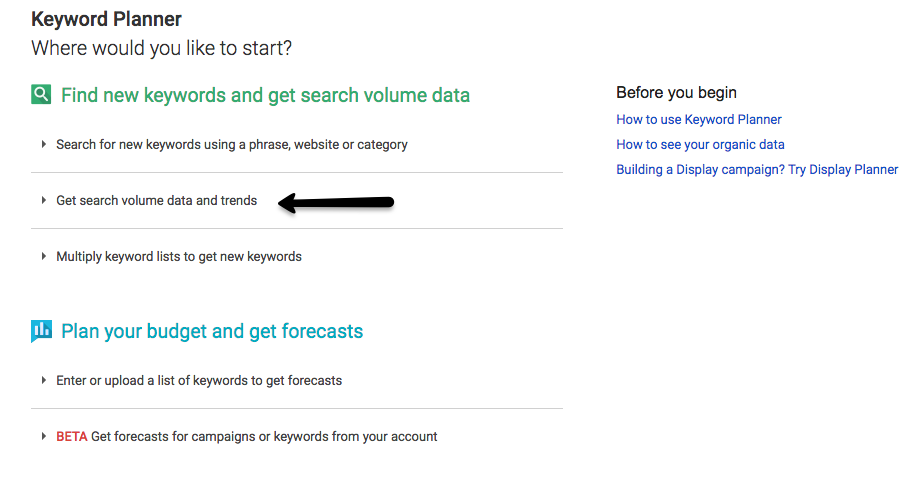Expand triangle beside BETA Get forecasts
The width and height of the screenshot is (921, 500).
(x=43, y=436)
